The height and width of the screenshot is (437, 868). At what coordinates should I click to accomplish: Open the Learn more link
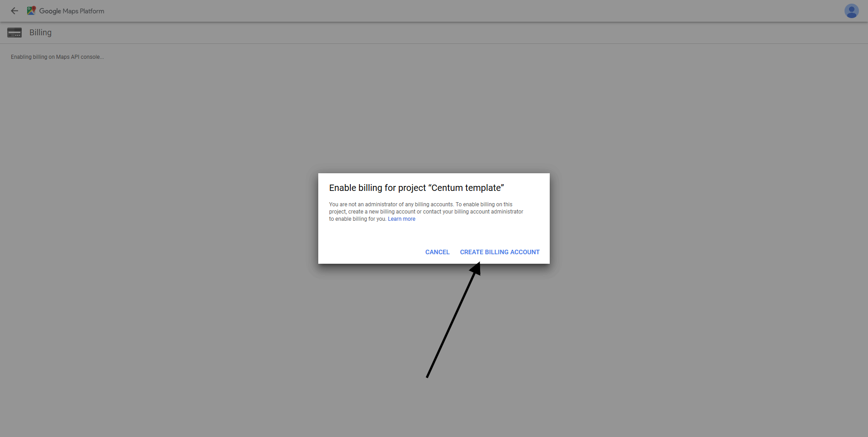(401, 219)
